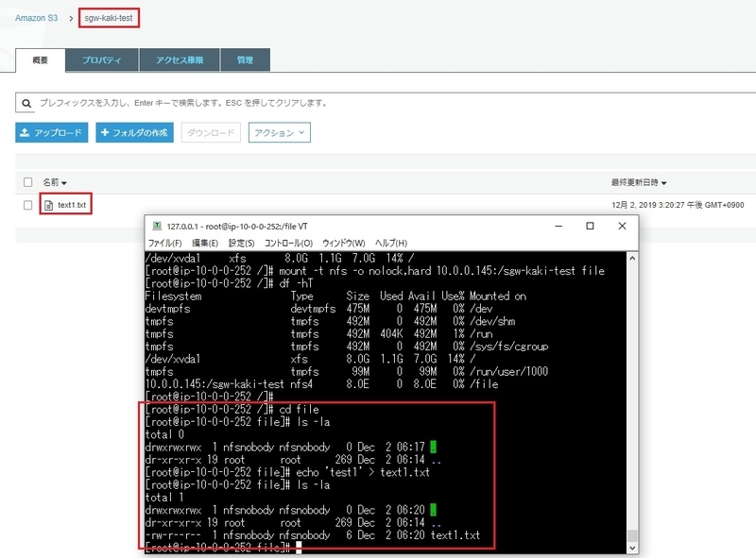Click the sgw-kaki-test bucket breadcrumb
The image size is (756, 558).
pos(109,18)
